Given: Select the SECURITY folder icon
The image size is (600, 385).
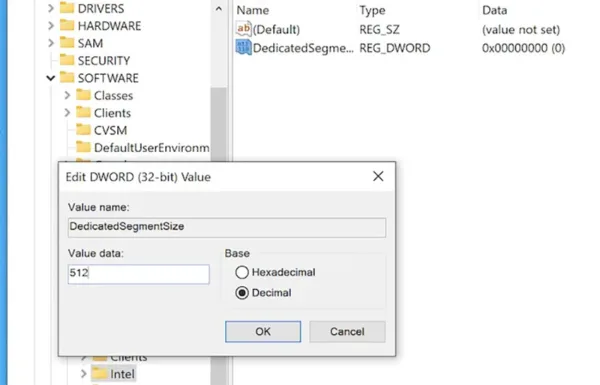Looking at the screenshot, I should tap(67, 60).
